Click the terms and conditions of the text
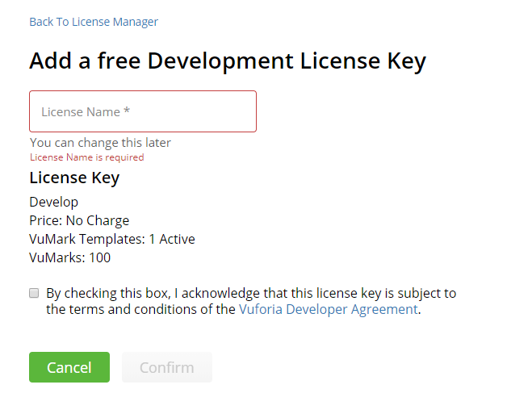The height and width of the screenshot is (414, 532). (140, 309)
